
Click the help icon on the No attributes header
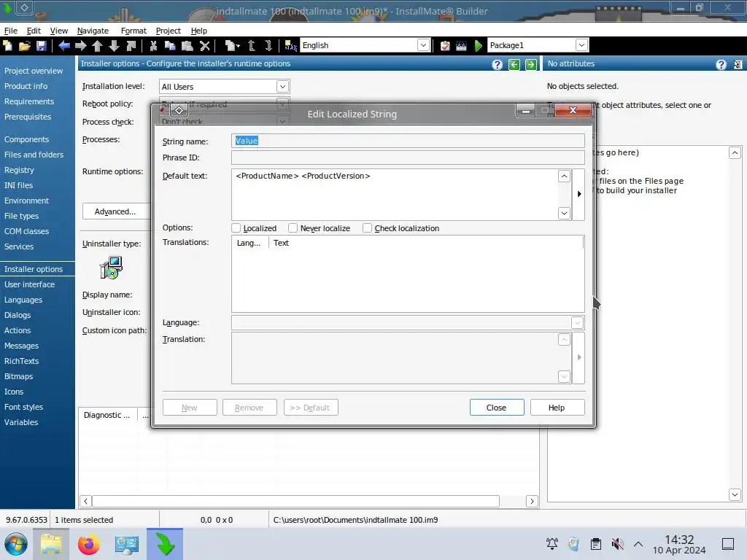721,64
